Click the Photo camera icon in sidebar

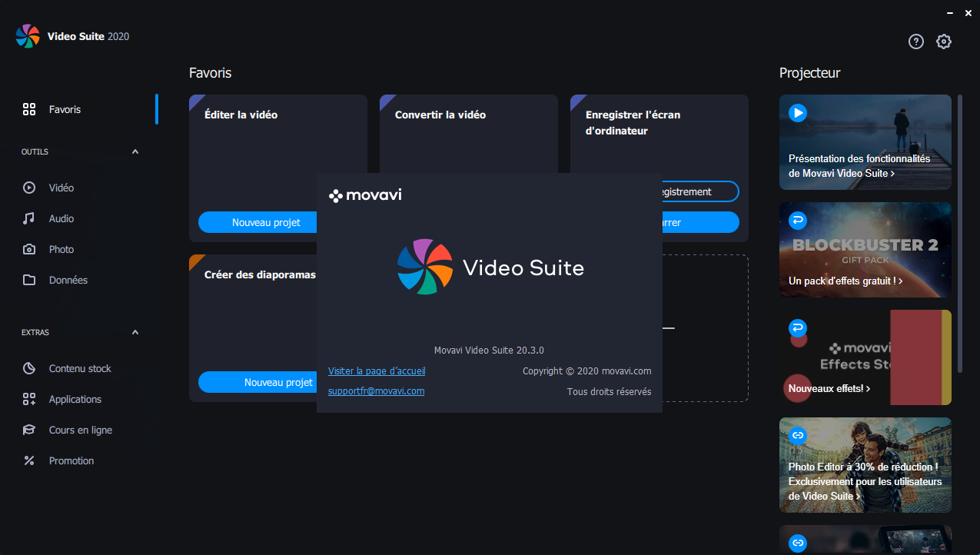point(29,249)
